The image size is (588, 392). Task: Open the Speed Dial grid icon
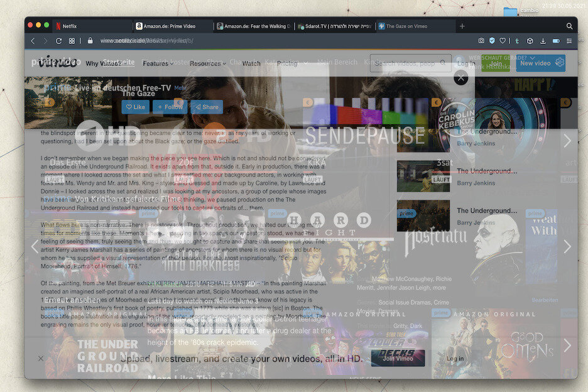pos(72,41)
